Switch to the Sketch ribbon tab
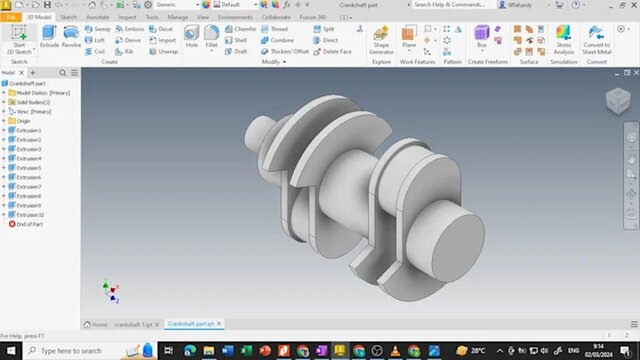The width and height of the screenshot is (640, 360). pos(68,17)
